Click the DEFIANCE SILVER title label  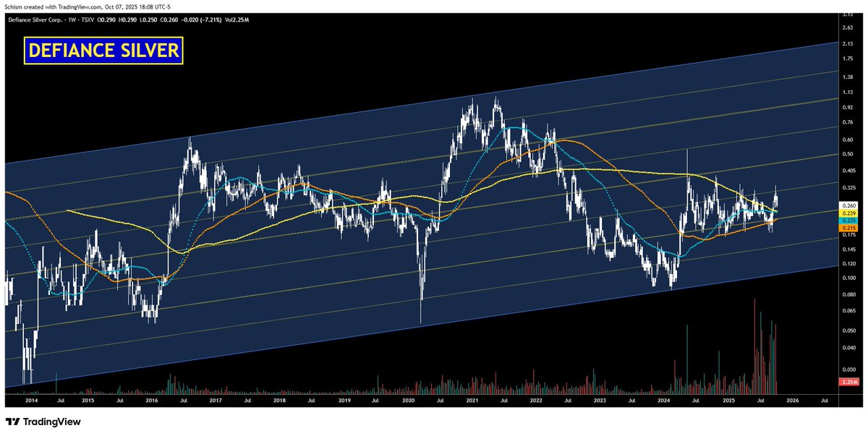(104, 52)
